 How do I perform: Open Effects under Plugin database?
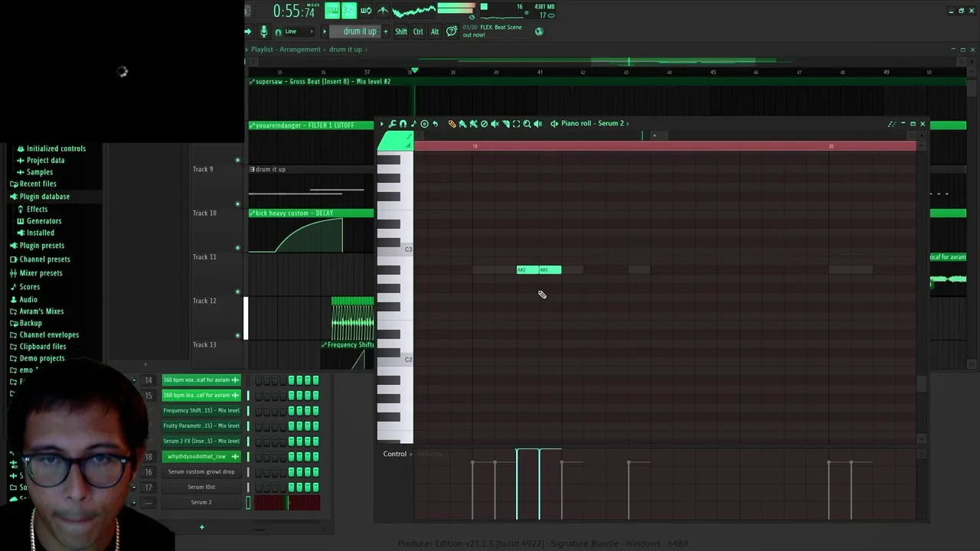[x=37, y=209]
